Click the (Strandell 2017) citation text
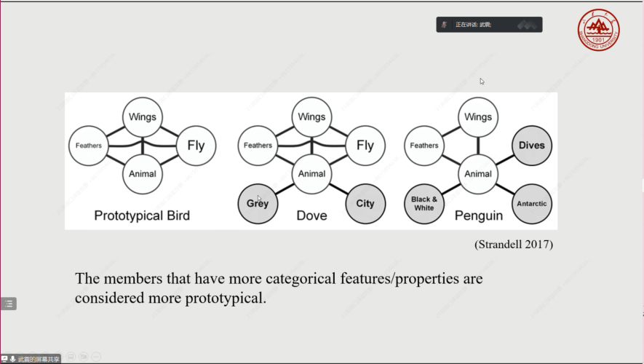Screen dimensions: 644x364 click(x=513, y=245)
